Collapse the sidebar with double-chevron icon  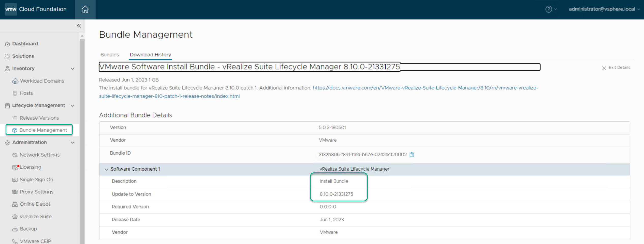[x=79, y=26]
